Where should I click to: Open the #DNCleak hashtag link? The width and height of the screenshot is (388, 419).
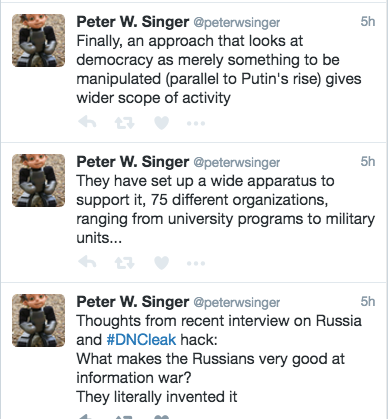click(x=141, y=340)
